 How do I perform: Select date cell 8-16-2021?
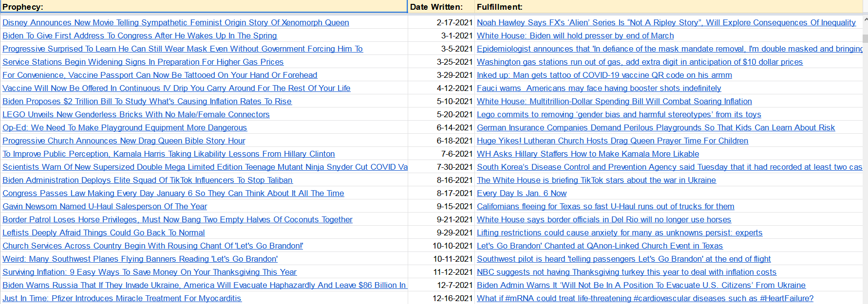point(441,180)
